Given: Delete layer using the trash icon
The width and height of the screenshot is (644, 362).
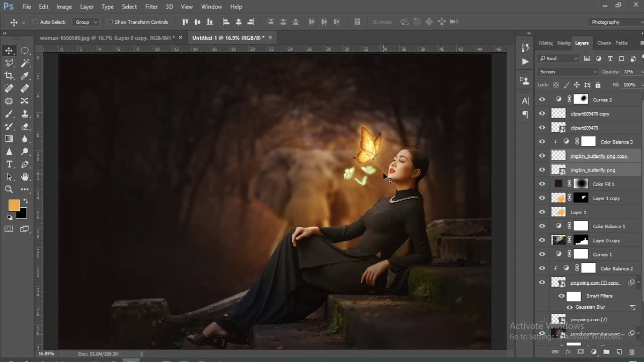Looking at the screenshot, I should tap(632, 352).
